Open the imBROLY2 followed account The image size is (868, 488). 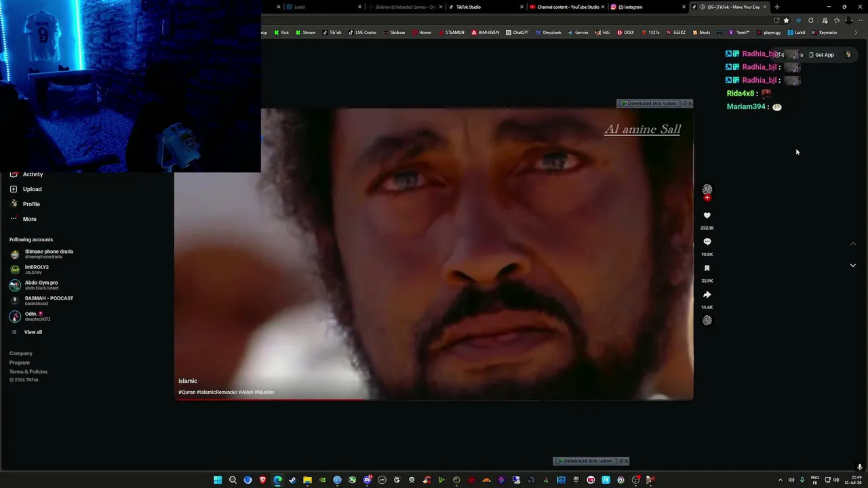pyautogui.click(x=29, y=269)
